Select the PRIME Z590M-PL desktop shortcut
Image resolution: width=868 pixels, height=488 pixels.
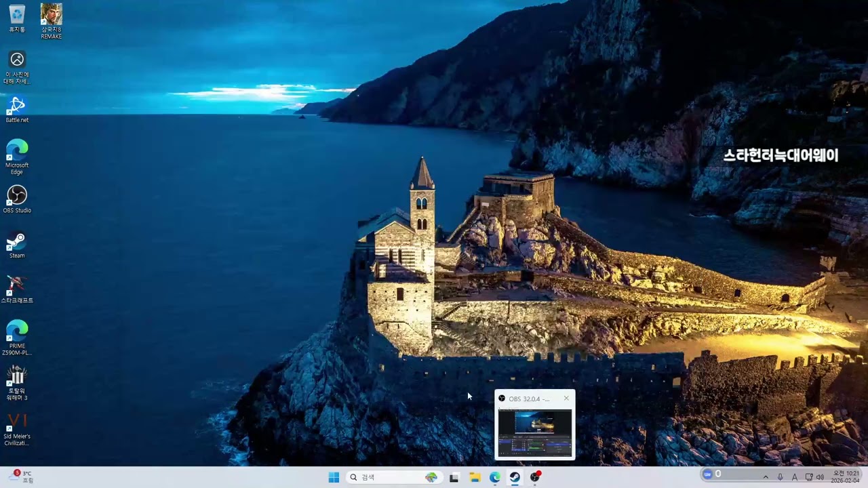click(x=17, y=338)
